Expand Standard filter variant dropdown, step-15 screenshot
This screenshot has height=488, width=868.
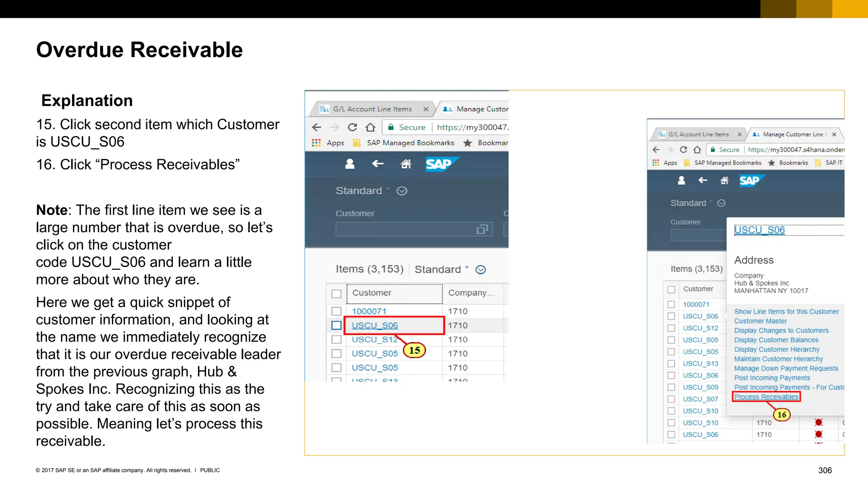402,191
